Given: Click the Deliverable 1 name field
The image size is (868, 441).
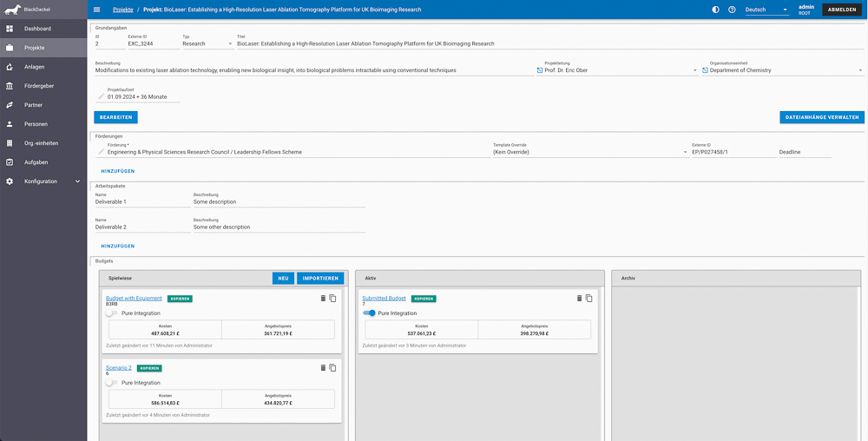Looking at the screenshot, I should click(x=142, y=202).
